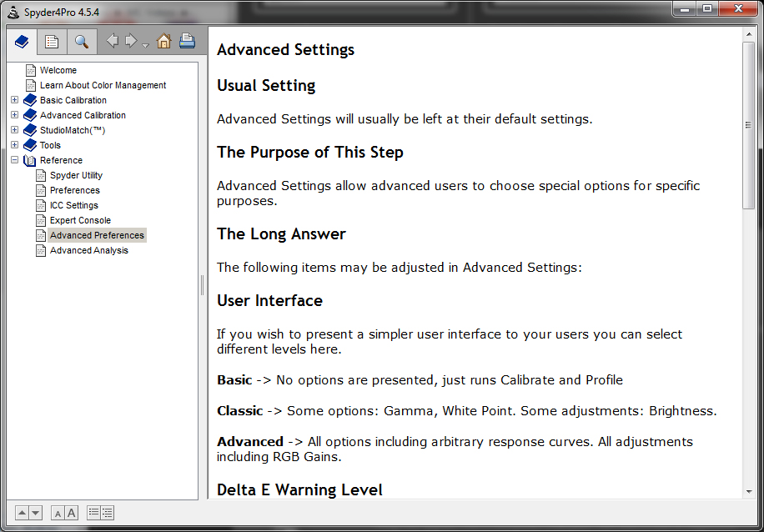Select the Expert Console topic

pos(80,220)
